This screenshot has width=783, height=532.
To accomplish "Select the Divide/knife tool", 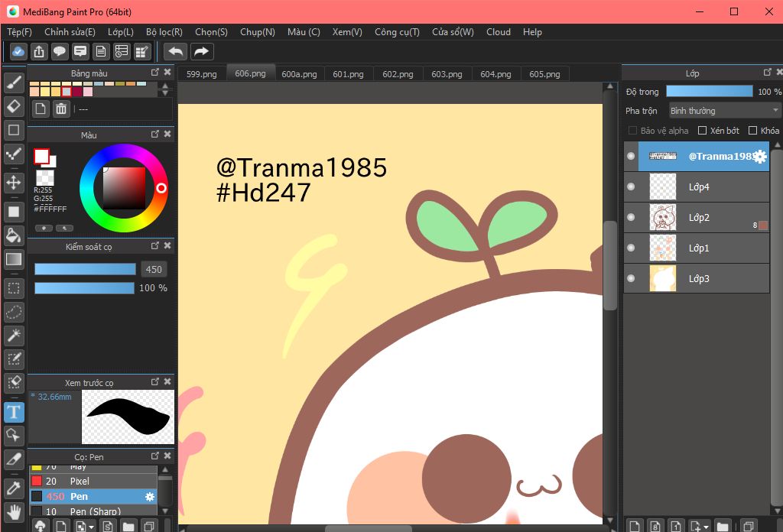I will (14, 459).
